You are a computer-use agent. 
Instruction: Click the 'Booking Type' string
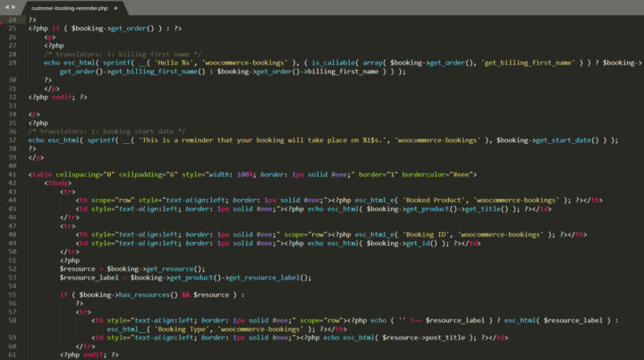(x=182, y=330)
